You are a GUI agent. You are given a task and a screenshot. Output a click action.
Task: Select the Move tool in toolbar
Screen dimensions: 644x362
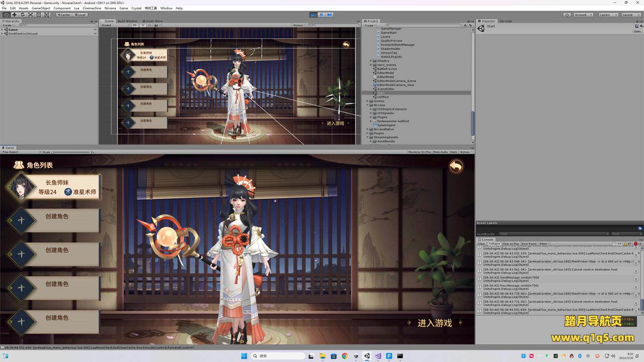[14, 15]
